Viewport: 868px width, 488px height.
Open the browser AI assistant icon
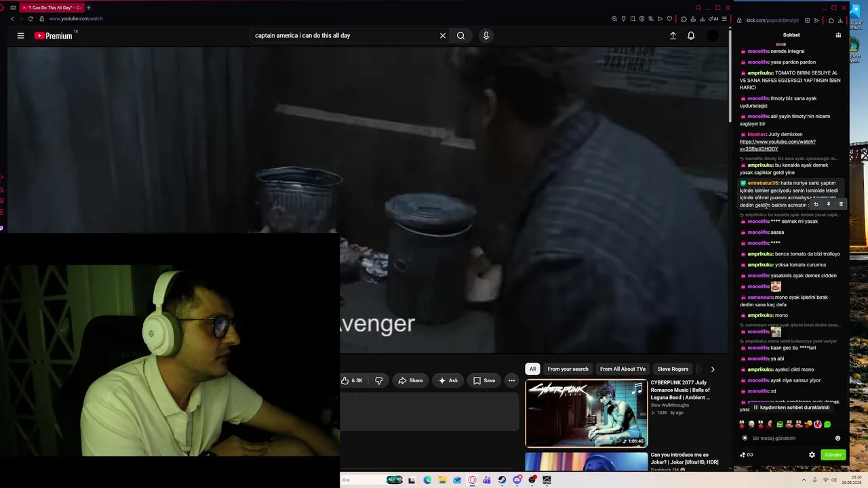pyautogui.click(x=713, y=19)
